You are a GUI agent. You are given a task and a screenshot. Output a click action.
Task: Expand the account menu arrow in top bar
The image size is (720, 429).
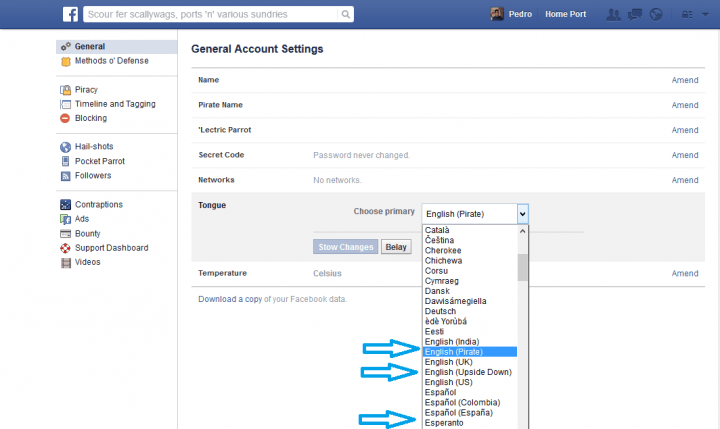pos(705,15)
